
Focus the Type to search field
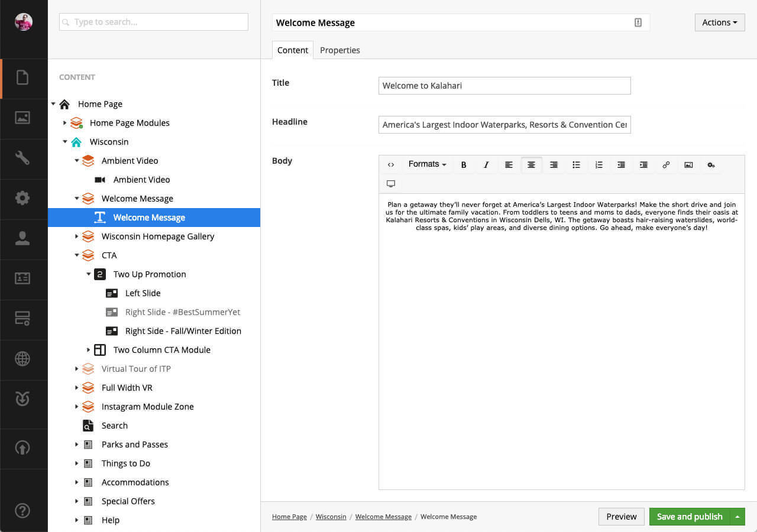point(154,22)
